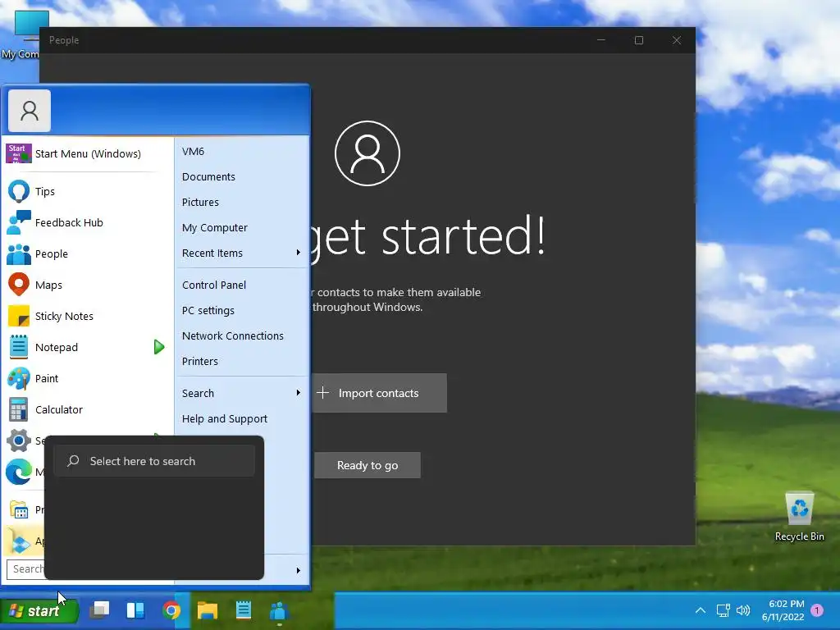Image resolution: width=840 pixels, height=630 pixels.
Task: Click Import contacts in People window
Action: click(379, 393)
